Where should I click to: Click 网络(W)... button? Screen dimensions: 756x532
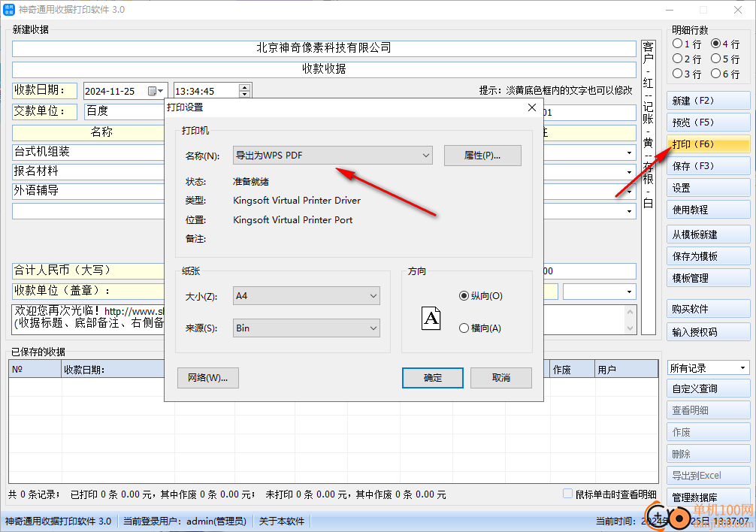(208, 378)
